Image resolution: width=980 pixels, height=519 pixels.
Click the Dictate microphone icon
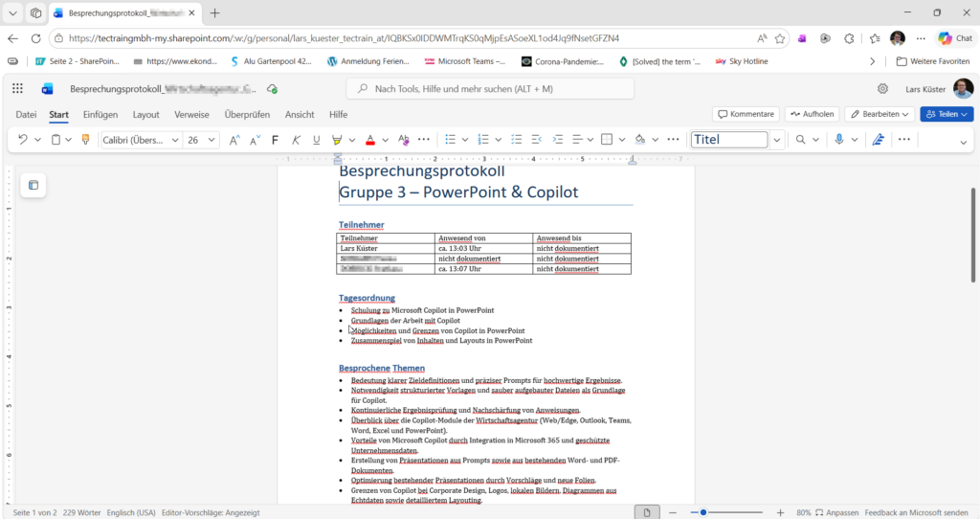pyautogui.click(x=839, y=140)
